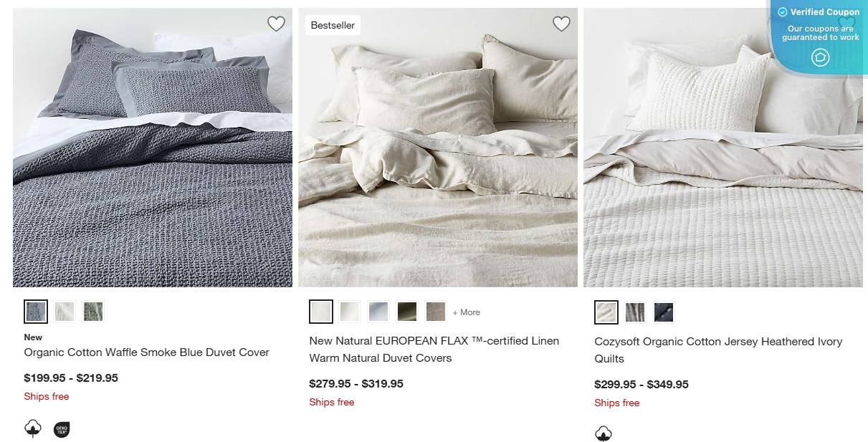Viewport: 868px width, 442px height.
Task: Toggle the wishlist heart on the Smoke Blue duvet
Action: [276, 24]
